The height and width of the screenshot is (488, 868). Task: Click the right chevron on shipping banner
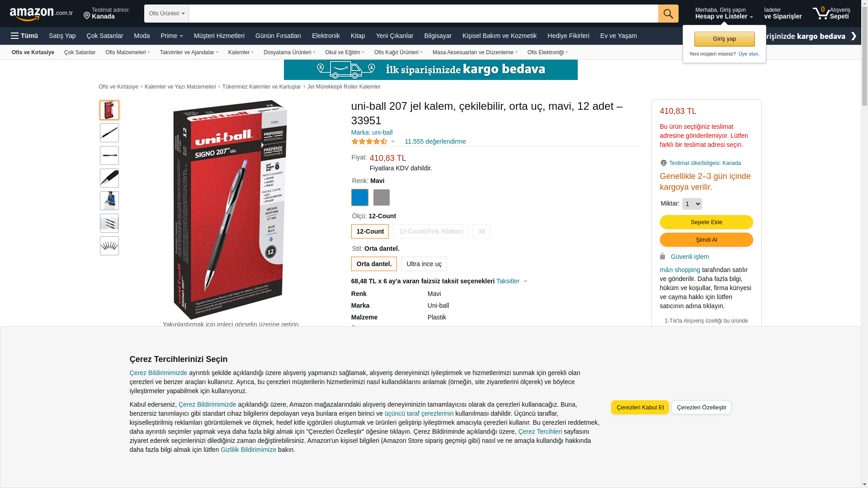coord(854,36)
